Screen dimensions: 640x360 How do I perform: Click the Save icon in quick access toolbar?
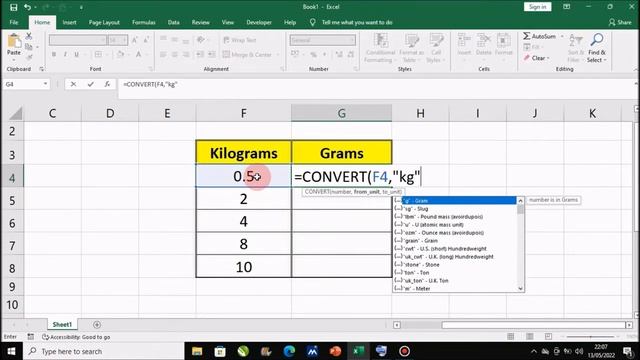point(13,7)
